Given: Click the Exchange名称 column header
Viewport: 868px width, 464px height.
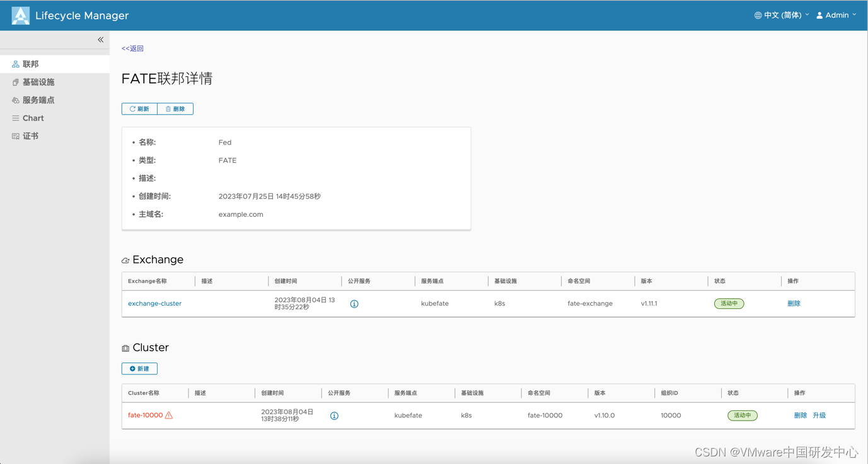Looking at the screenshot, I should (x=148, y=281).
